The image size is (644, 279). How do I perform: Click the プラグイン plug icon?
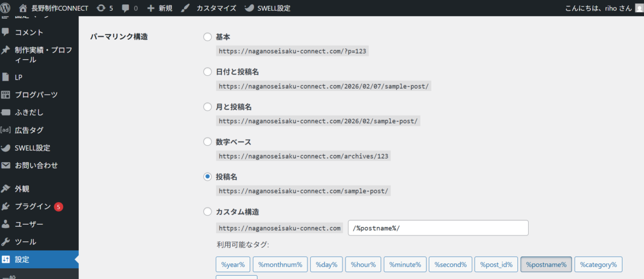[6, 206]
